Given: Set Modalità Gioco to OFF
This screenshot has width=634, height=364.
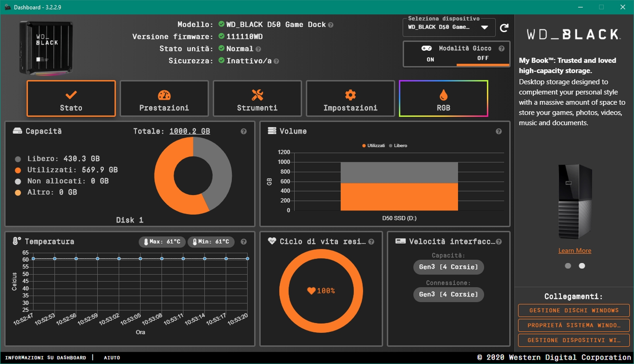Looking at the screenshot, I should pos(483,58).
